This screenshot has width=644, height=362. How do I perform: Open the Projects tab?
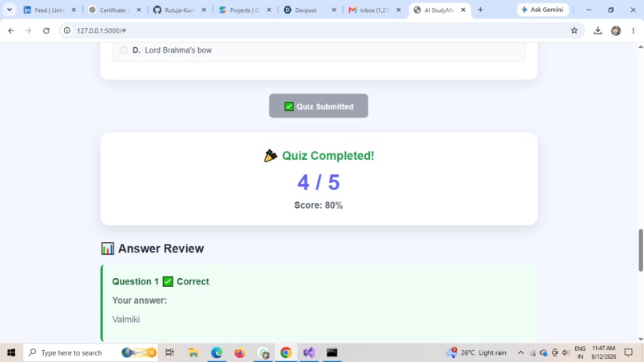244,10
